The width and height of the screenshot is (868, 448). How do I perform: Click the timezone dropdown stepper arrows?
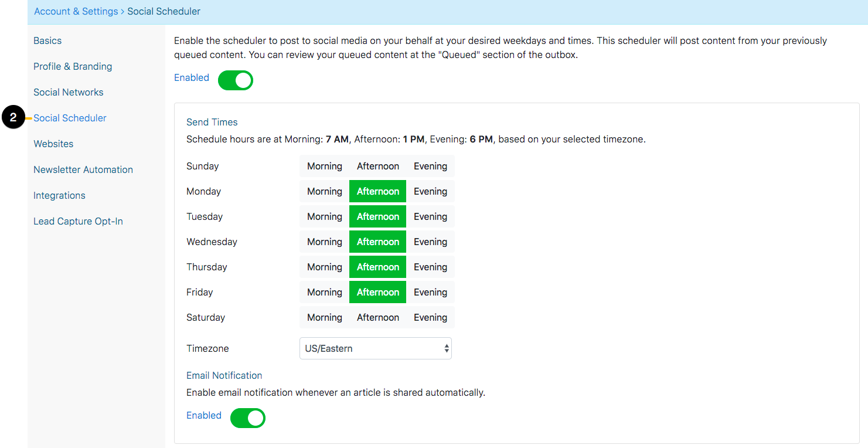447,348
